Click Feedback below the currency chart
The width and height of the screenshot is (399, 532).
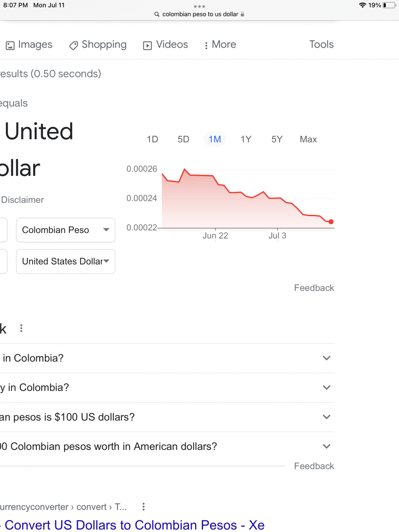314,288
